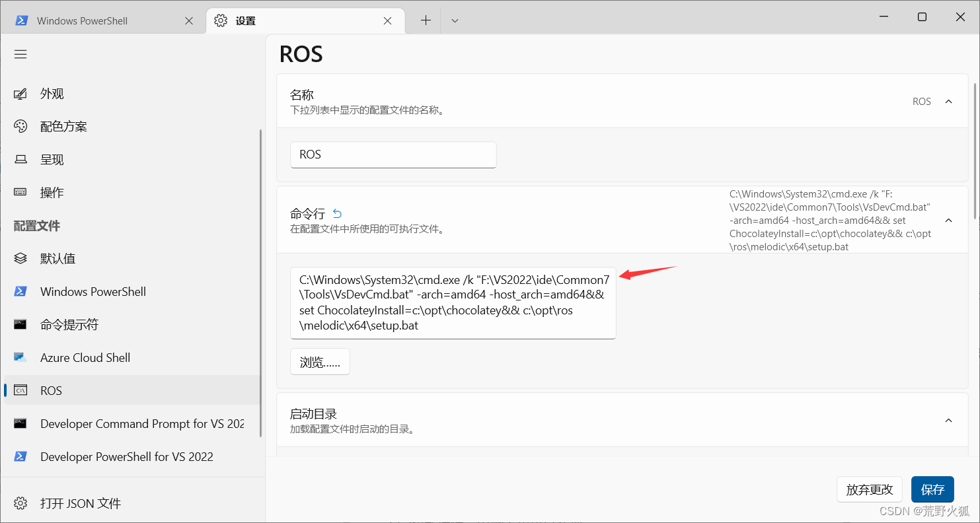Select the 命令提示符 profile
Viewport: 980px width, 523px height.
pos(131,324)
